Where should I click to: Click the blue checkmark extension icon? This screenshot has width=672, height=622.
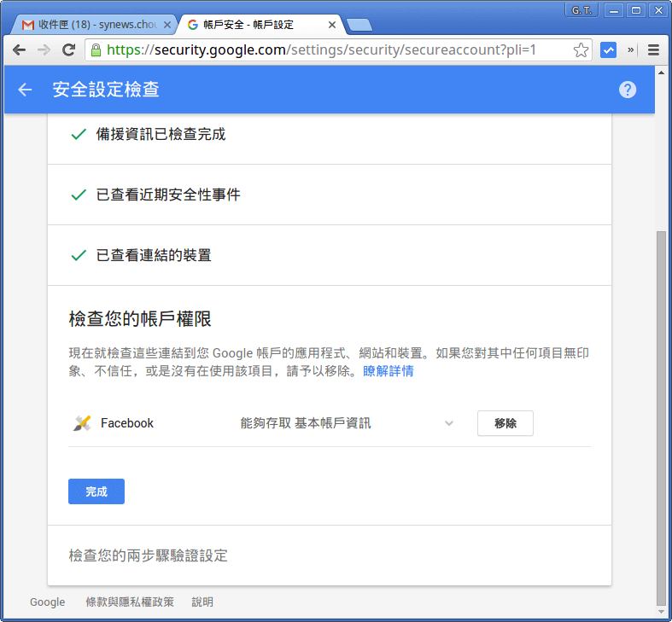tap(608, 50)
